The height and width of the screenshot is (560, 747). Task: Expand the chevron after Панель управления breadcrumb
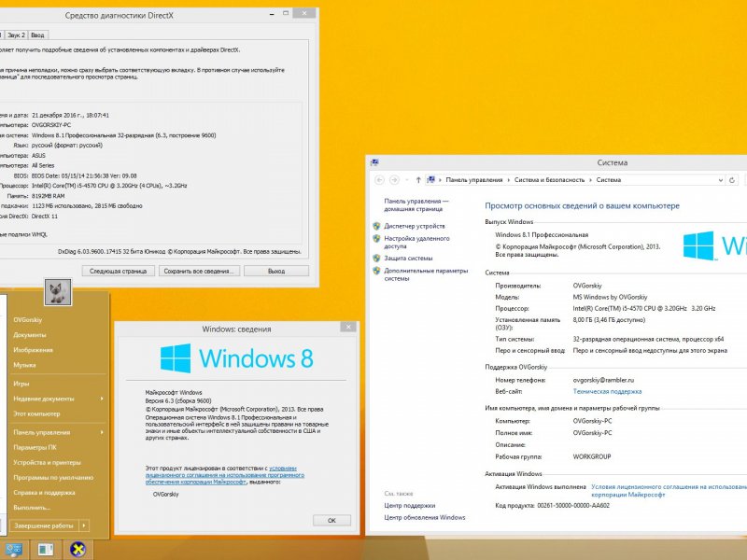point(508,180)
